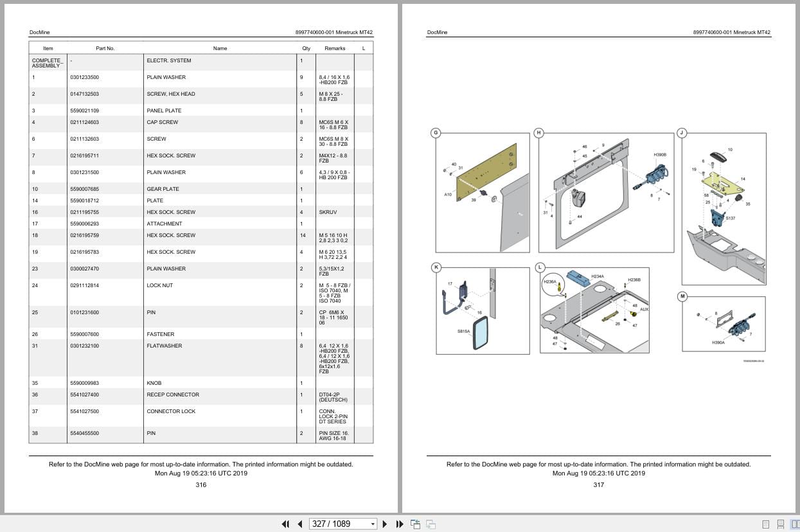This screenshot has height=532, width=800.
Task: Go to the previous page
Action: coord(299,524)
